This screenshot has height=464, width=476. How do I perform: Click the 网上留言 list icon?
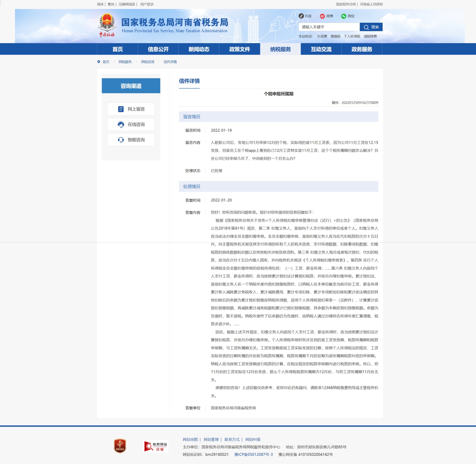[121, 109]
